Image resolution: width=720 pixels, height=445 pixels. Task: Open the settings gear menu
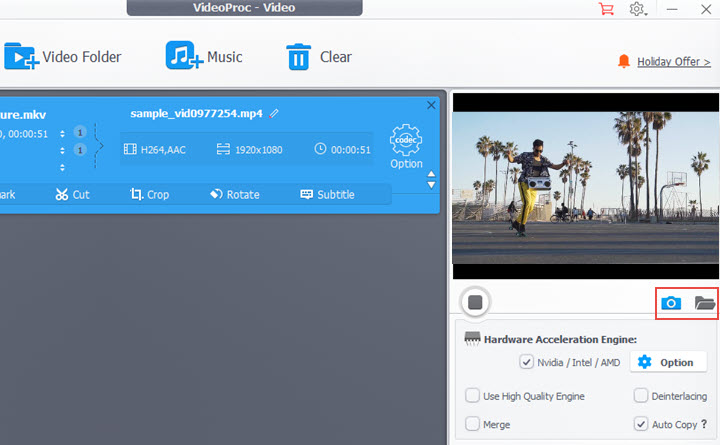click(637, 9)
